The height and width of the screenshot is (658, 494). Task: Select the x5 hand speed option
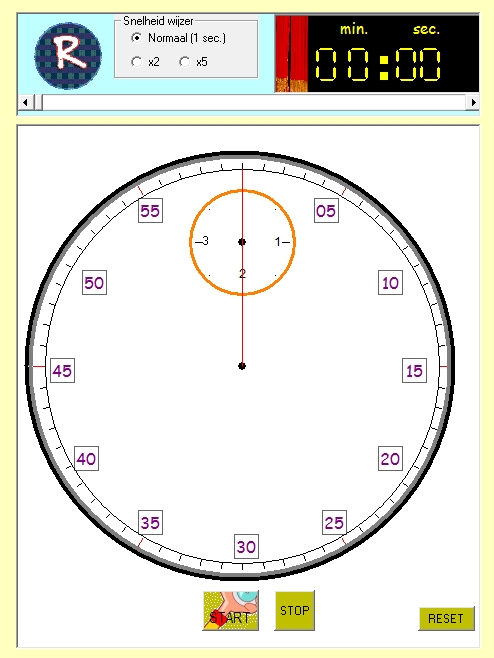[193, 62]
